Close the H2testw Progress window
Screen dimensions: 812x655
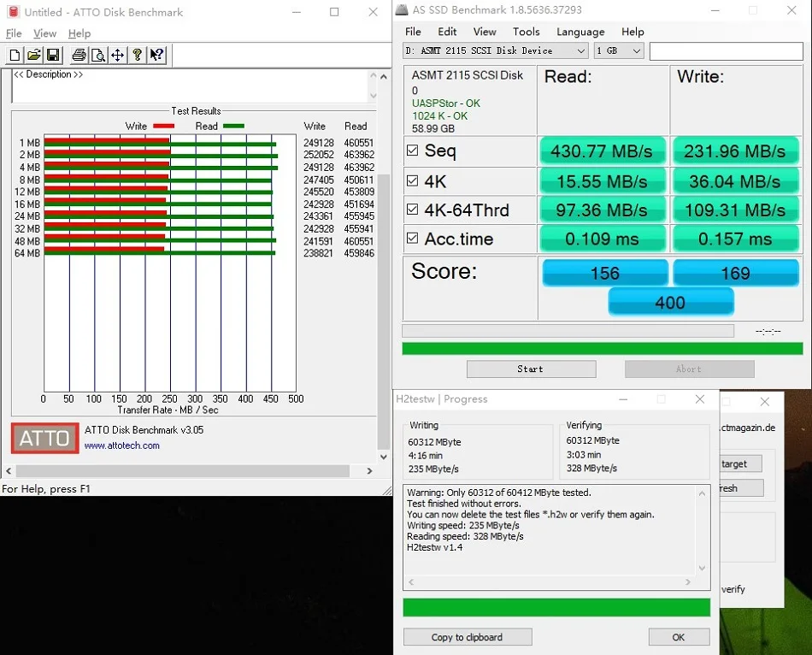pos(700,399)
